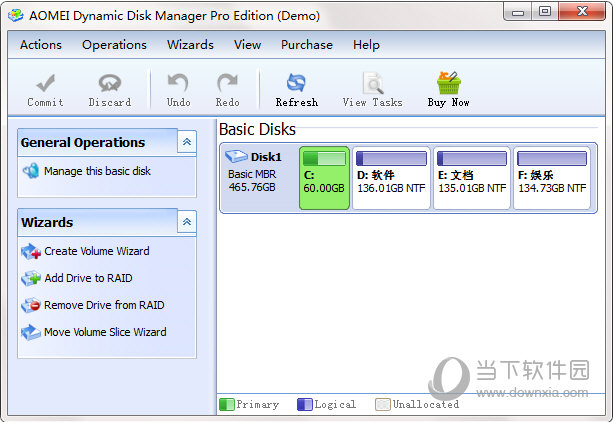This screenshot has width=613, height=422.
Task: Click the 465.76GB disk size text
Action: point(252,187)
